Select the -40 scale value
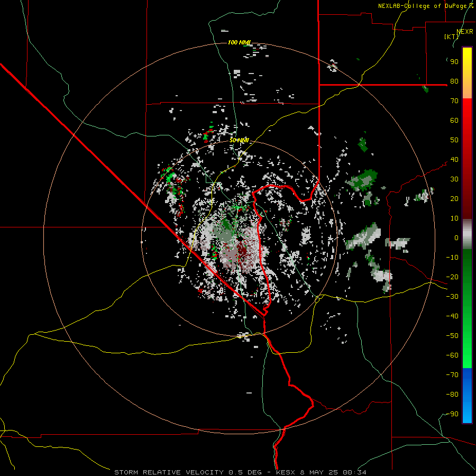This screenshot has height=476, width=476. tap(452, 316)
